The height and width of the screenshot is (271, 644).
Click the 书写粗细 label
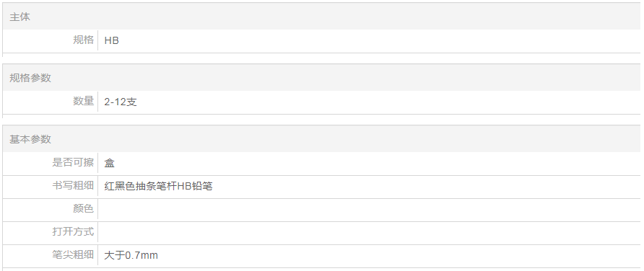point(73,185)
